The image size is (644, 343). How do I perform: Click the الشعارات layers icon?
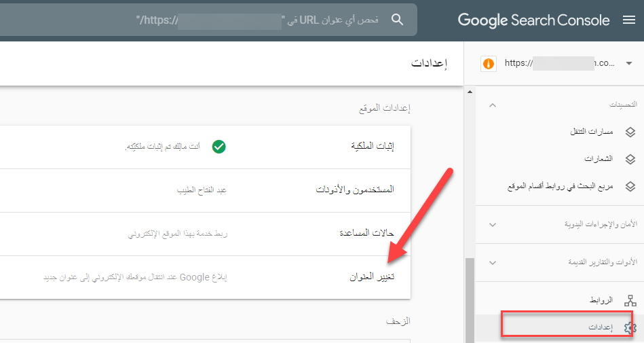(x=630, y=159)
